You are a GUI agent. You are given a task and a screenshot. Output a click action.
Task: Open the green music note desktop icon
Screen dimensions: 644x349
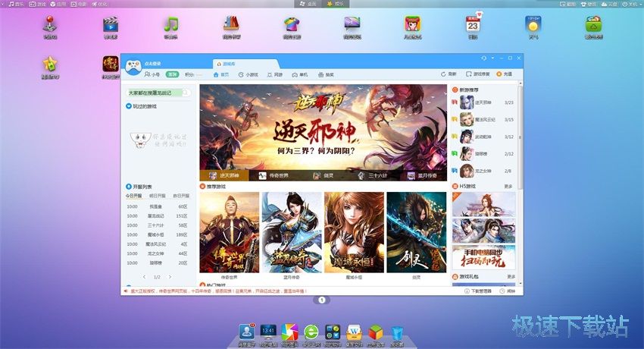pos(171,25)
